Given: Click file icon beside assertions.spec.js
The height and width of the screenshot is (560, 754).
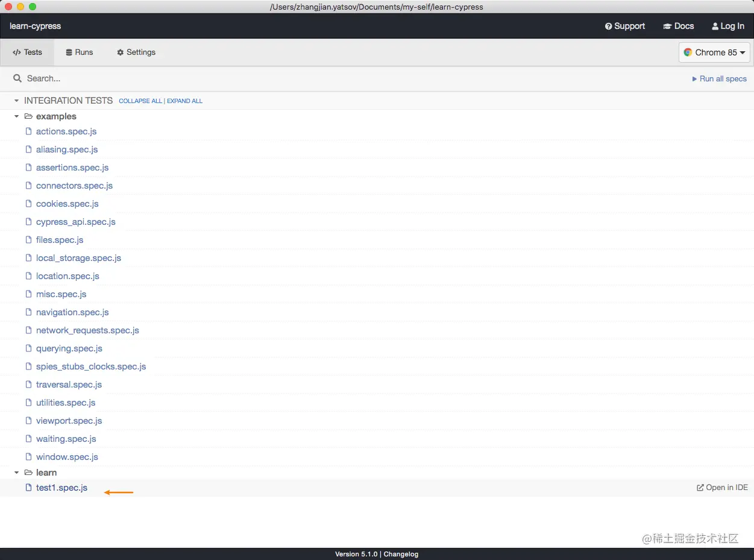Looking at the screenshot, I should 28,168.
